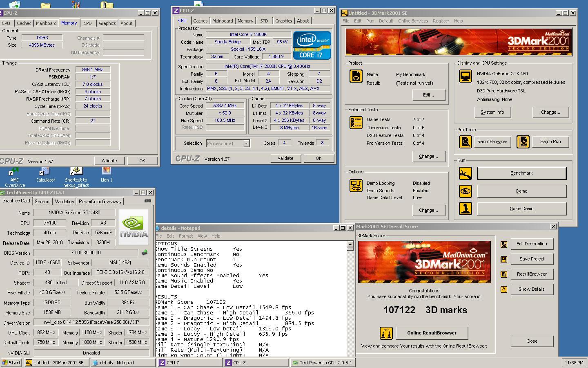Click the Edit... button in Project section
The width and height of the screenshot is (588, 368).
point(428,95)
